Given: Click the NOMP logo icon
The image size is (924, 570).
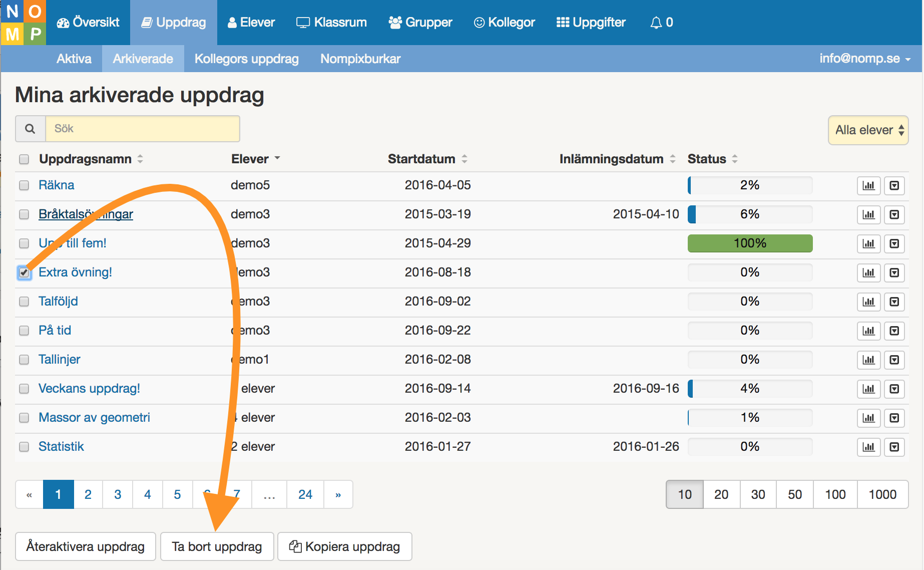Looking at the screenshot, I should click(x=24, y=23).
